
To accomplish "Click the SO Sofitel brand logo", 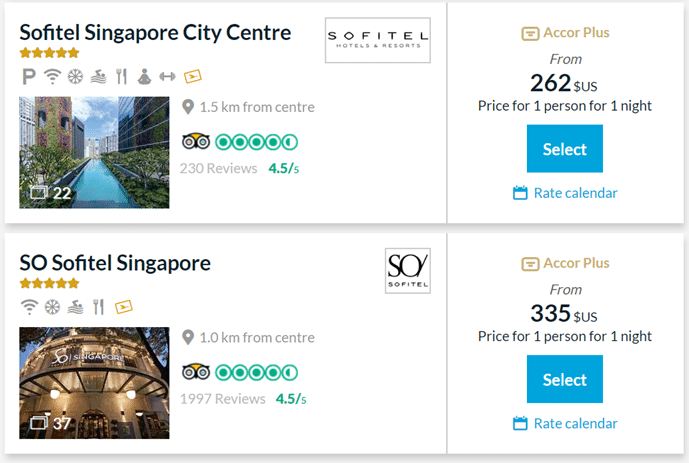I will (408, 271).
